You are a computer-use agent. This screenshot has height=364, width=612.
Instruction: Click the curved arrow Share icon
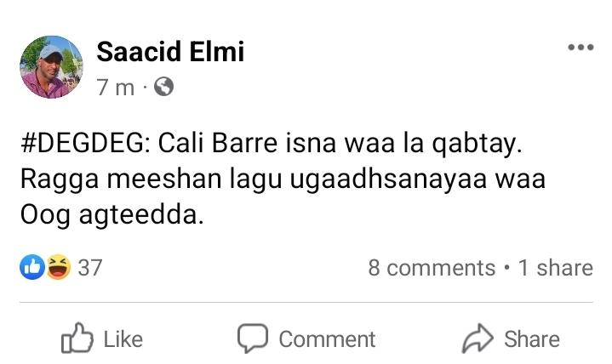click(478, 338)
